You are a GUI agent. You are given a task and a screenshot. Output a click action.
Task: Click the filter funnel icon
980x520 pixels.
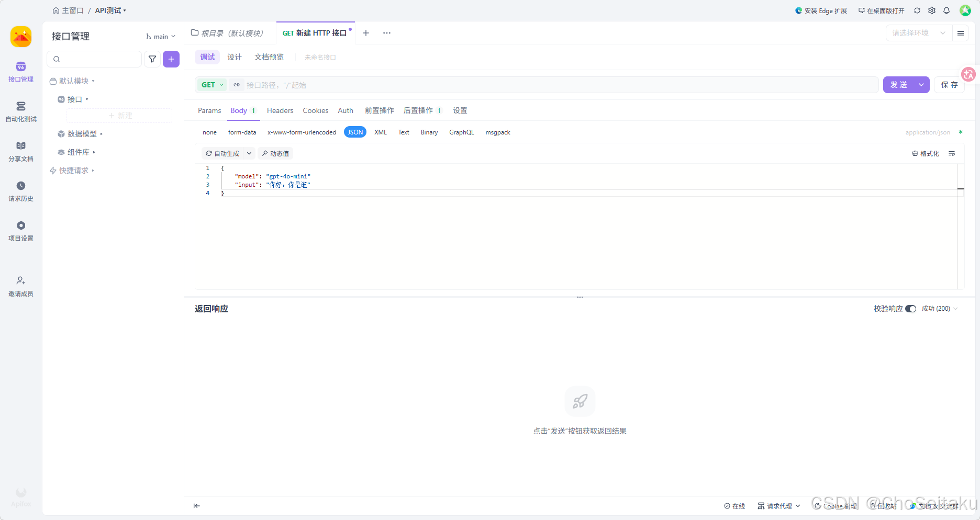tap(152, 59)
